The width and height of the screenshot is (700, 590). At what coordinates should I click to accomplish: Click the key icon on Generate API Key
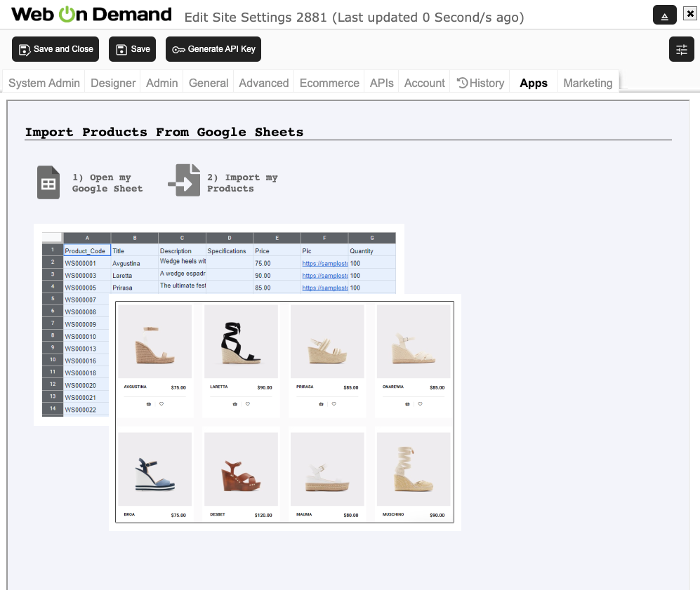(178, 49)
